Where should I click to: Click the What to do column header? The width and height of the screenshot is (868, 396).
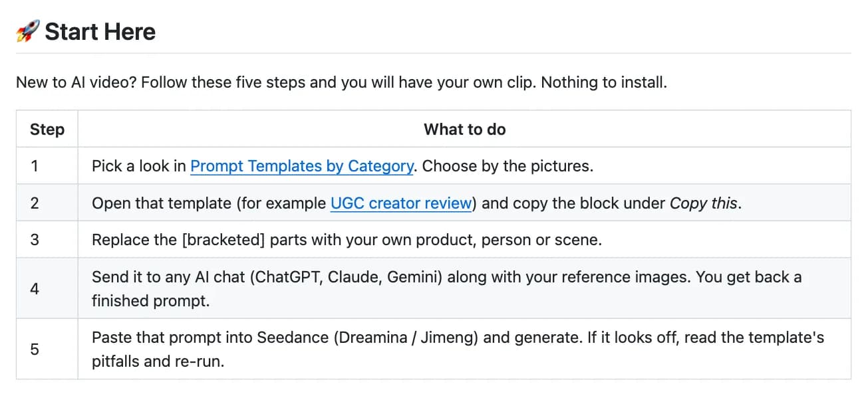pyautogui.click(x=464, y=129)
